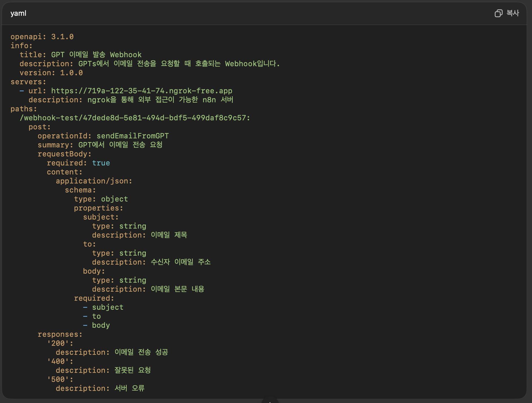
Task: Click the 'subject:' property key
Action: (101, 217)
